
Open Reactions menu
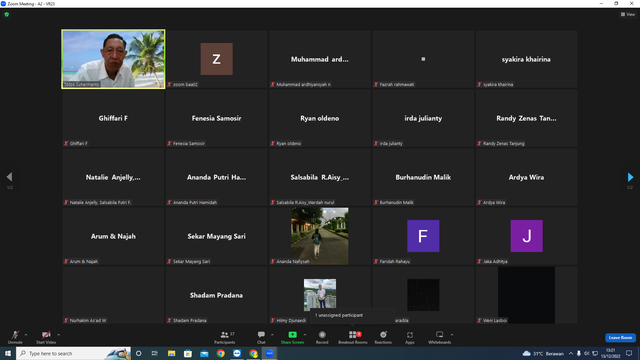click(383, 337)
